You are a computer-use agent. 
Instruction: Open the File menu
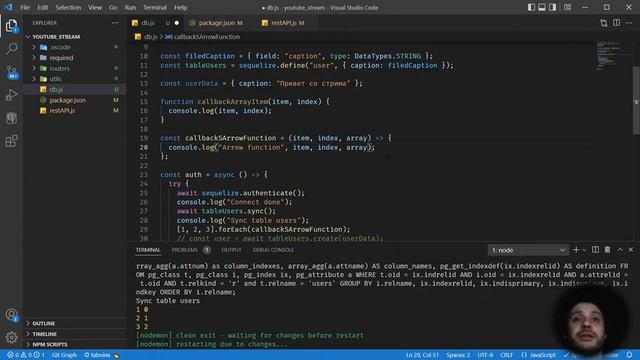click(x=25, y=7)
